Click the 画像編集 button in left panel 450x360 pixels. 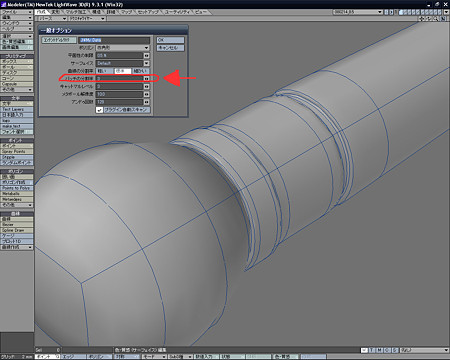pyautogui.click(x=17, y=47)
